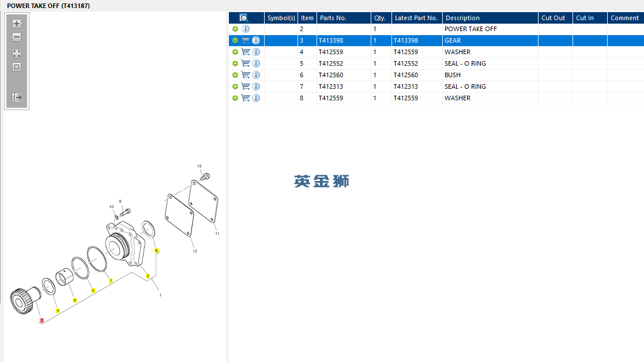Click the GEAR description in highlighted row

pyautogui.click(x=453, y=40)
